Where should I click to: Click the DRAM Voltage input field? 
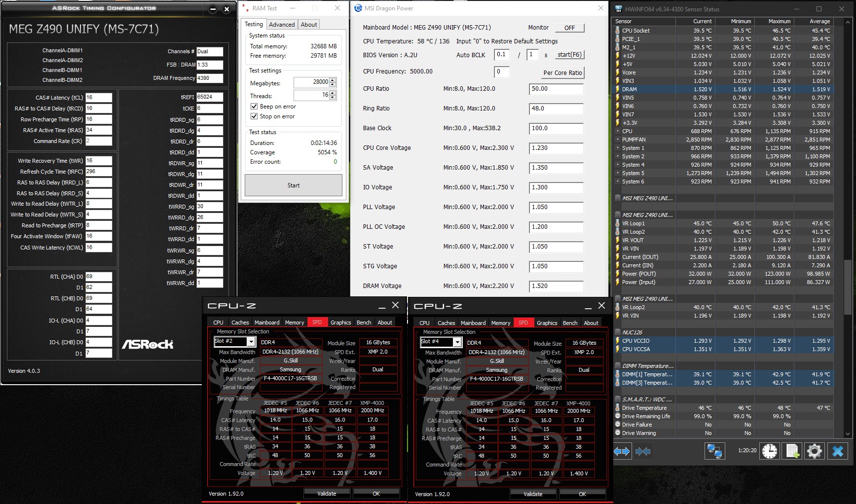556,287
